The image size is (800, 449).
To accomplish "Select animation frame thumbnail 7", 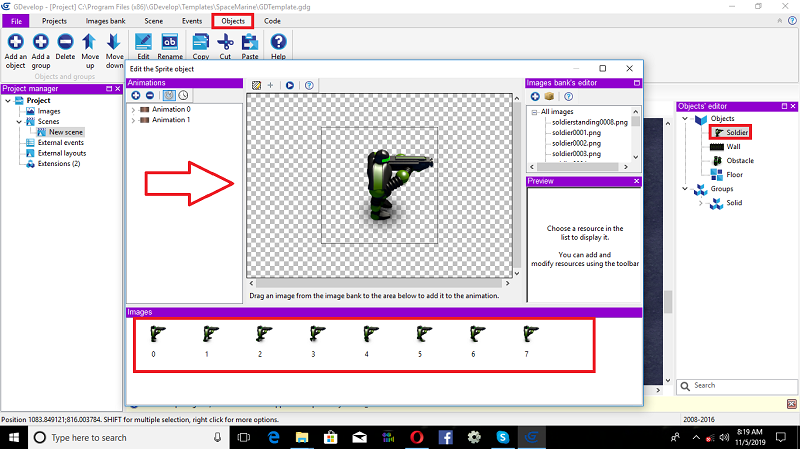I will point(531,335).
